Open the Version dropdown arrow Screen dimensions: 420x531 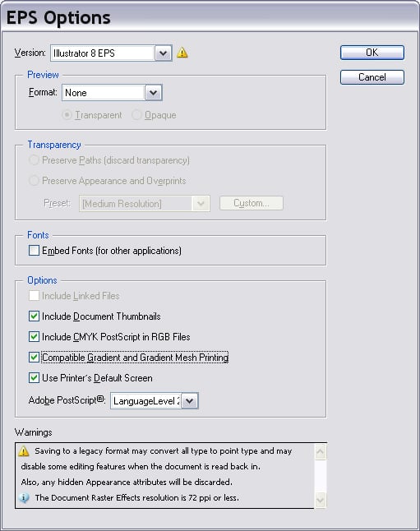click(x=164, y=53)
